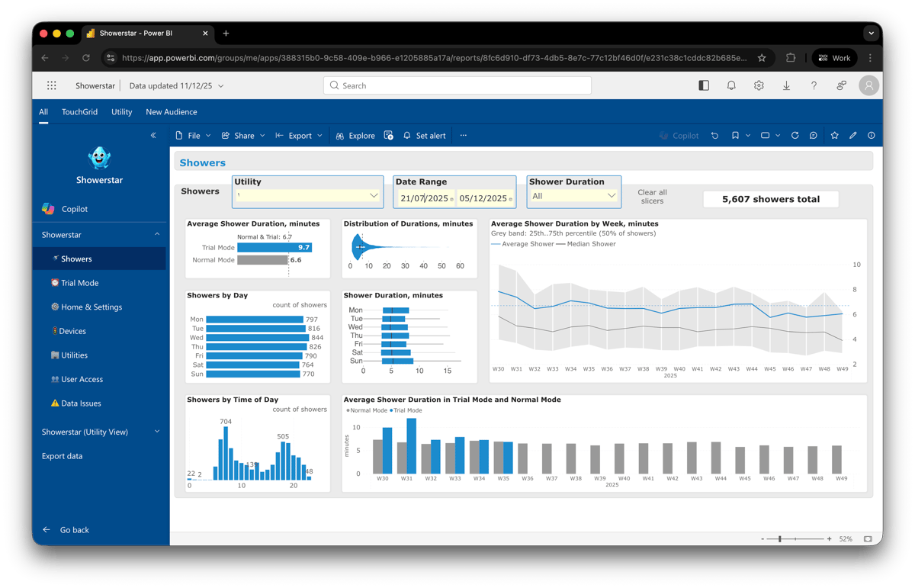This screenshot has width=915, height=588.
Task: Open the report bookmarks list
Action: (x=734, y=135)
